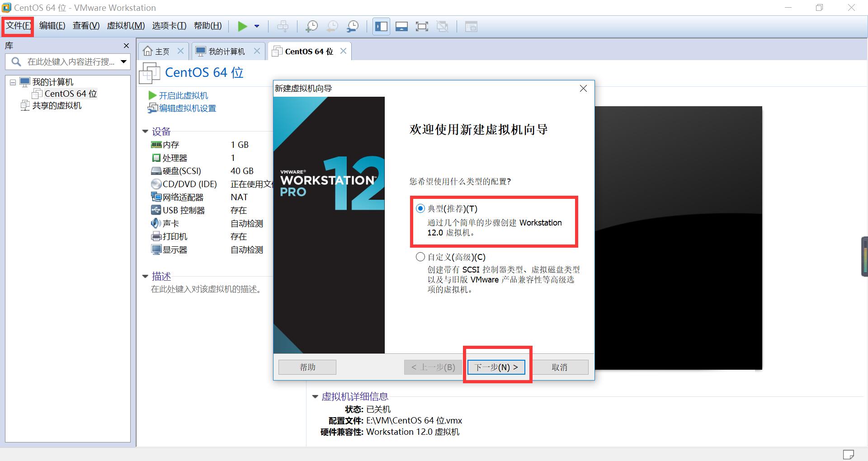Click the large CentOS 64 位 VM icon in header
868x461 pixels.
point(150,73)
